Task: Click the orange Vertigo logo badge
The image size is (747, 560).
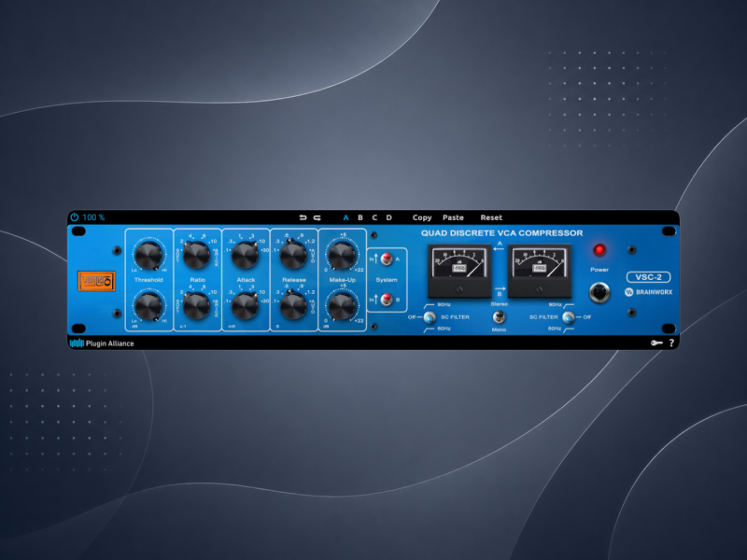Action: (97, 281)
